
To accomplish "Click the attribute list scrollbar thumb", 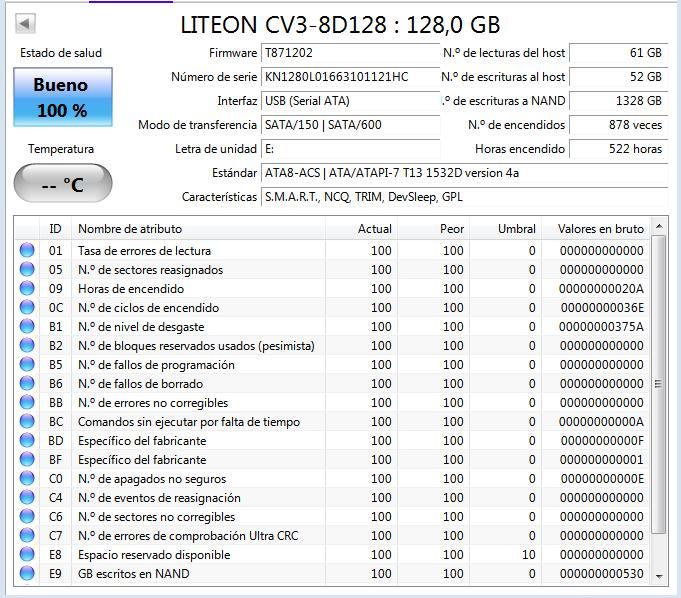I will click(x=659, y=384).
